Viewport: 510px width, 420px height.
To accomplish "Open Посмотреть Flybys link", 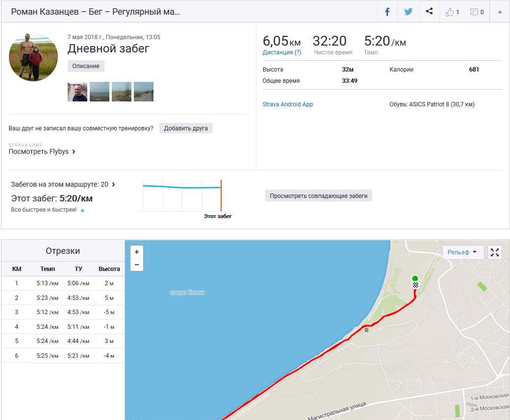I will [42, 152].
